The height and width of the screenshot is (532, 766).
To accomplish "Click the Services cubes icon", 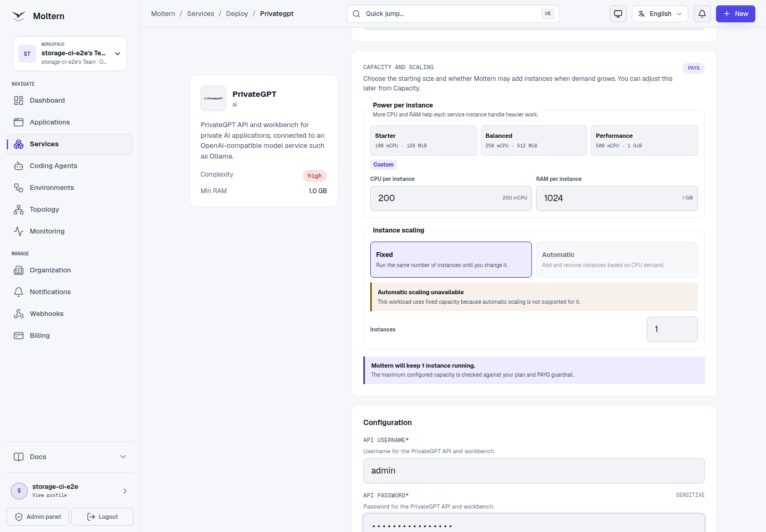I will [x=19, y=144].
